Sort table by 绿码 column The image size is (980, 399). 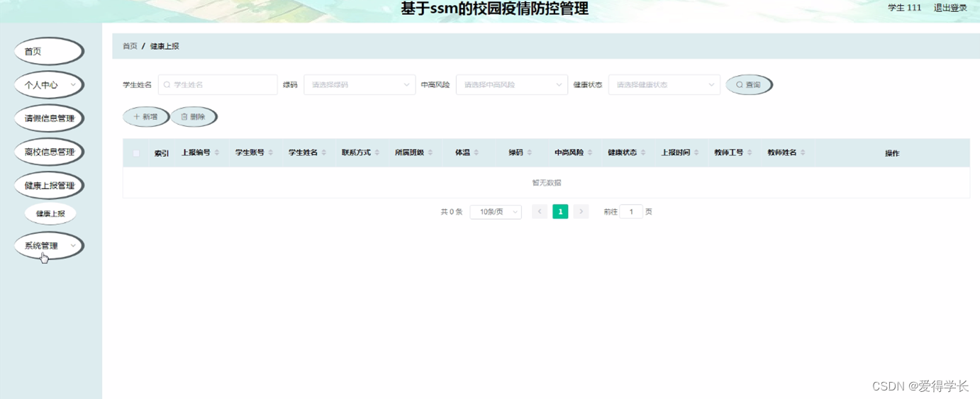coord(530,152)
